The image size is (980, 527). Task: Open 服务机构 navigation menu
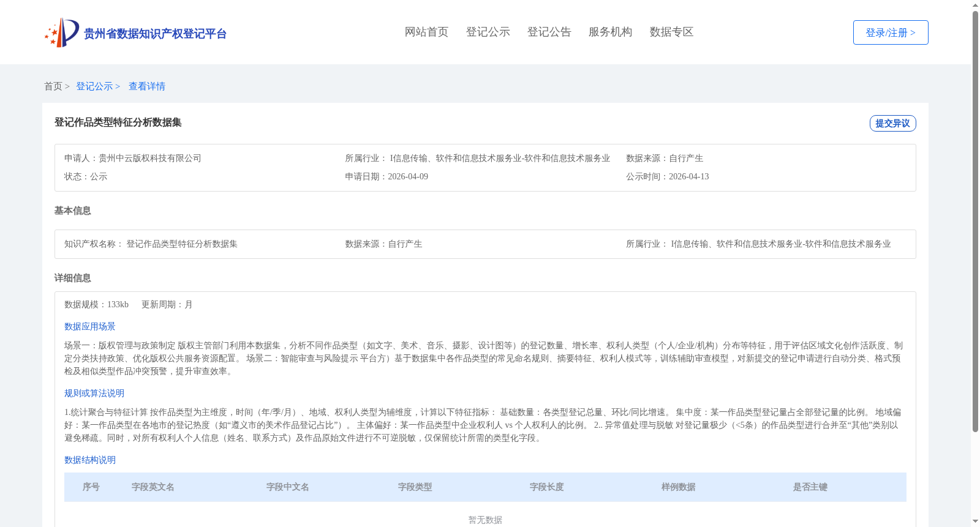(610, 32)
